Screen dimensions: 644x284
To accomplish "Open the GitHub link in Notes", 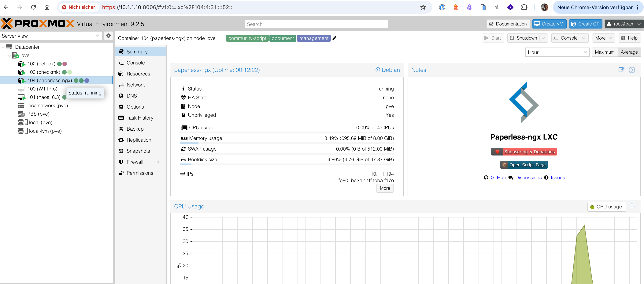I will 498,178.
